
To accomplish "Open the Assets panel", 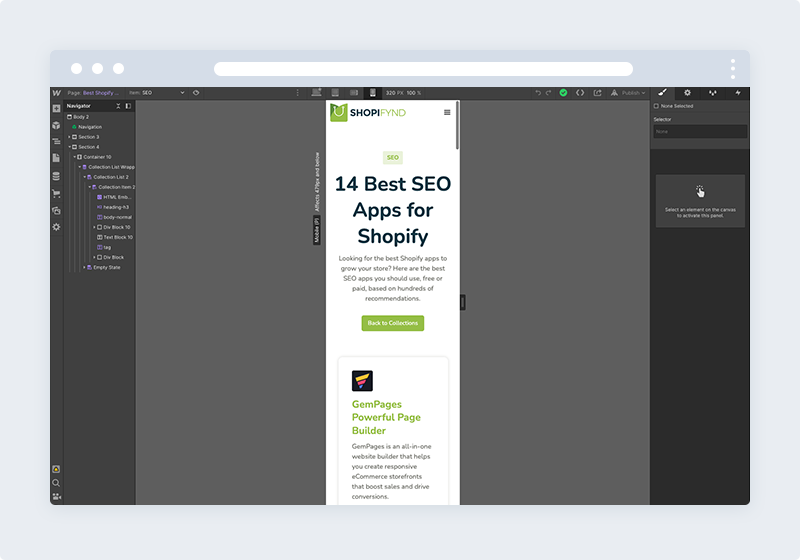I will (x=56, y=210).
